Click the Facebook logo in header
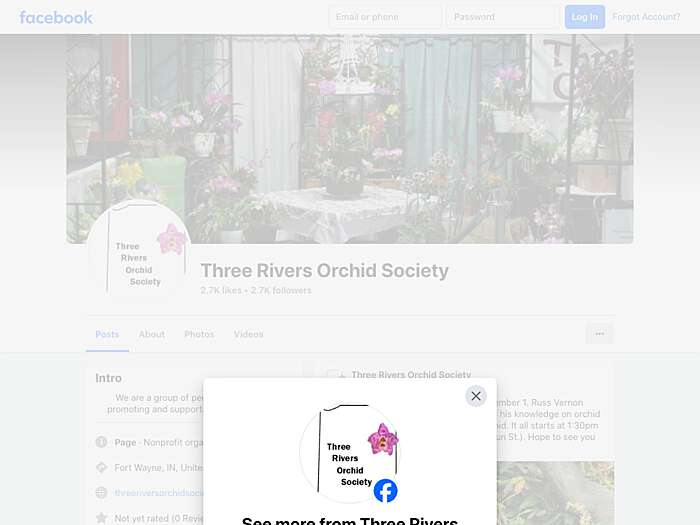Screen dimensions: 700x525 pyautogui.click(x=56, y=17)
